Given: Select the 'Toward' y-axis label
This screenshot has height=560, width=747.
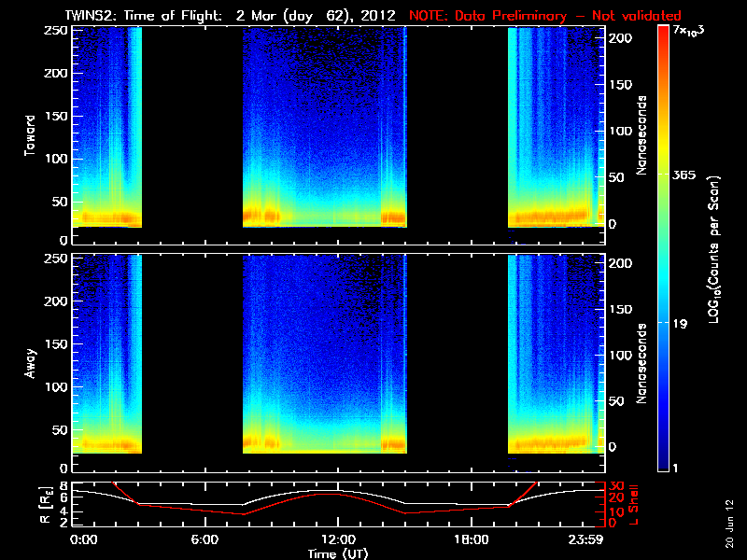Looking at the screenshot, I should [x=30, y=135].
